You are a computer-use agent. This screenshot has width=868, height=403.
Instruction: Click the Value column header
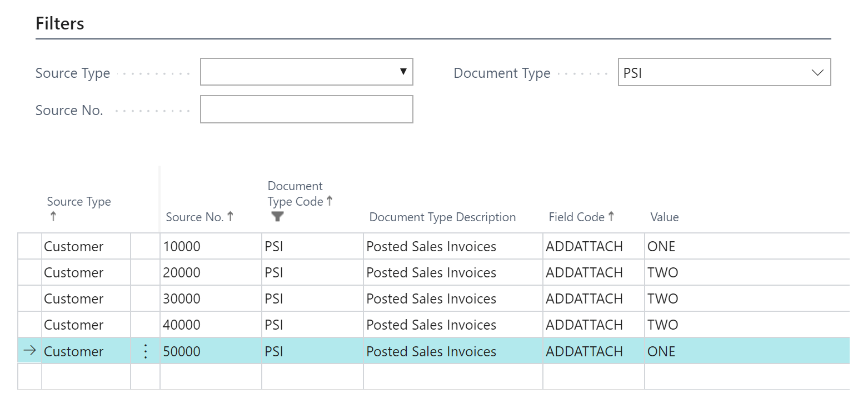click(x=665, y=217)
